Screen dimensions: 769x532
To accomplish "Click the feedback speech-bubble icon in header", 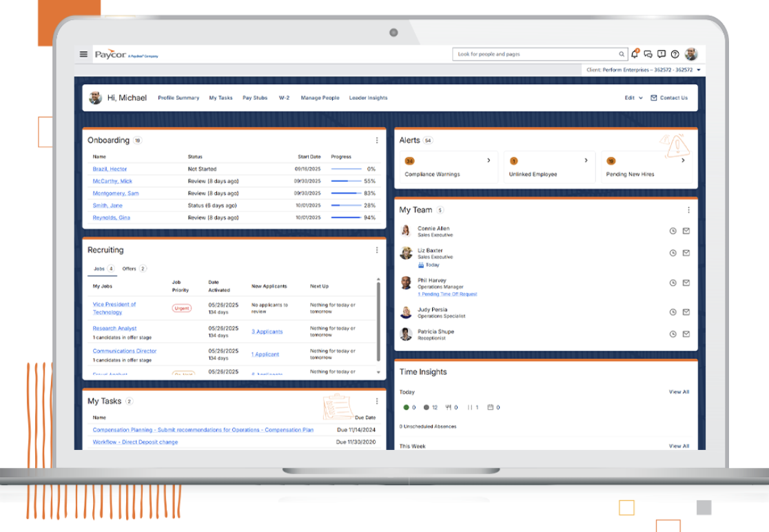I will click(x=662, y=53).
